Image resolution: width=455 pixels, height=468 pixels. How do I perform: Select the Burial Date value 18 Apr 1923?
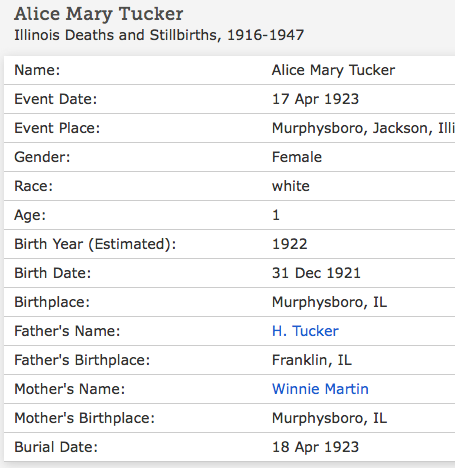[x=315, y=447]
